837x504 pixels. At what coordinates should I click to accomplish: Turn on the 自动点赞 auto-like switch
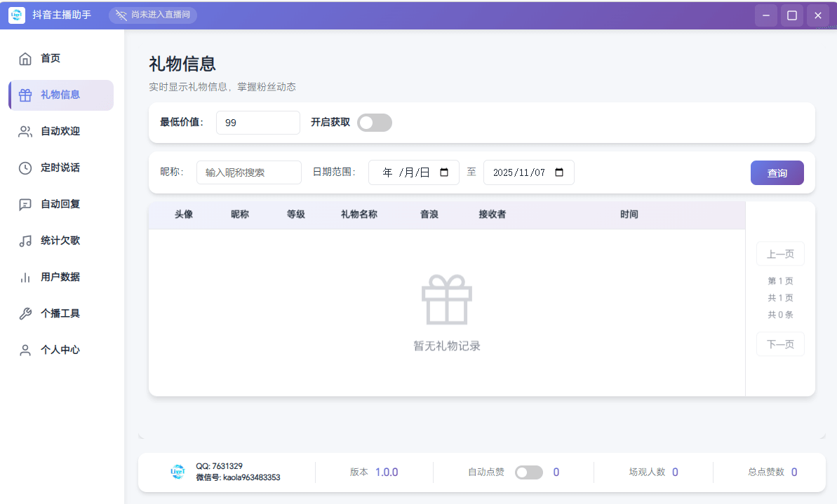[529, 472]
